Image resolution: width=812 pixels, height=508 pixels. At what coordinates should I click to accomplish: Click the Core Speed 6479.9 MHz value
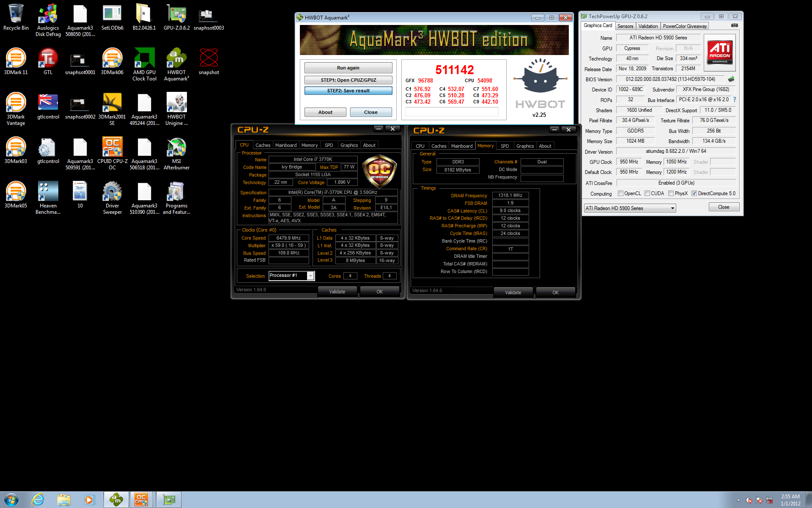[x=288, y=238]
